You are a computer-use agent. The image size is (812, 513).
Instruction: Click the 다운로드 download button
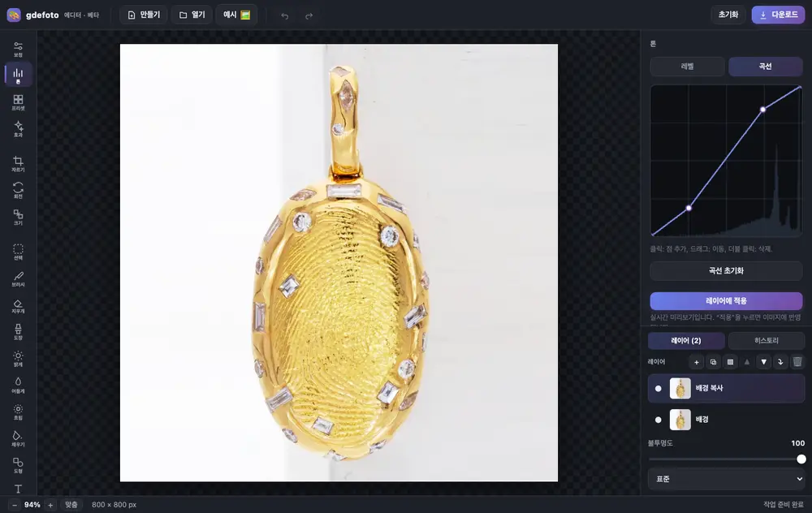pyautogui.click(x=779, y=15)
